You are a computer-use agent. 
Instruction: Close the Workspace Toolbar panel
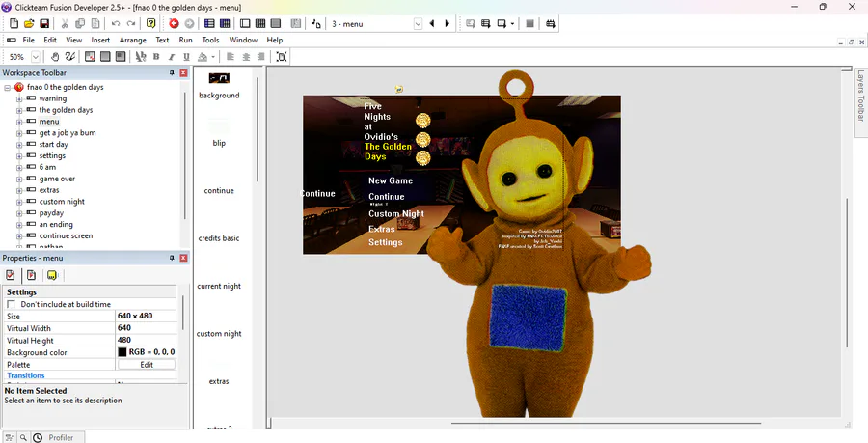183,73
